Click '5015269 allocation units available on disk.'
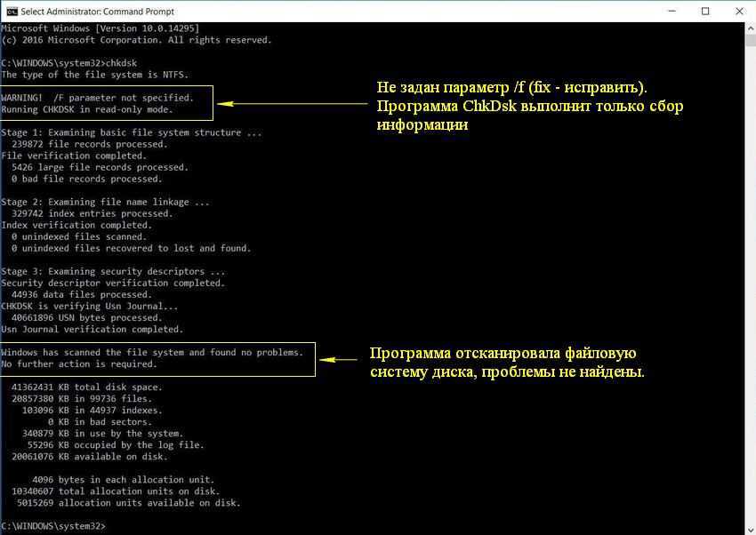 [x=129, y=502]
